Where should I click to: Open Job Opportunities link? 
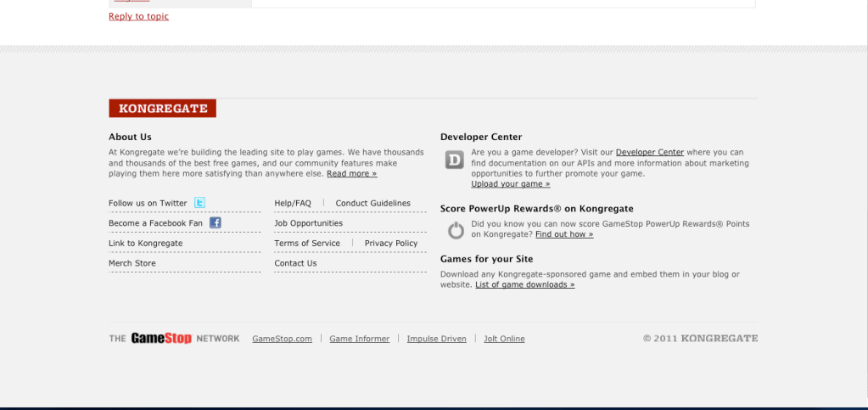(x=308, y=223)
